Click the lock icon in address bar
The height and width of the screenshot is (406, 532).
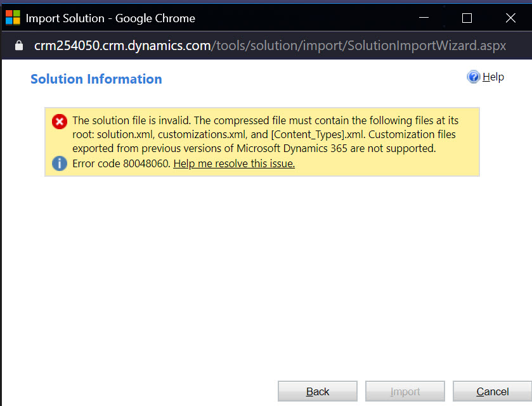point(19,46)
